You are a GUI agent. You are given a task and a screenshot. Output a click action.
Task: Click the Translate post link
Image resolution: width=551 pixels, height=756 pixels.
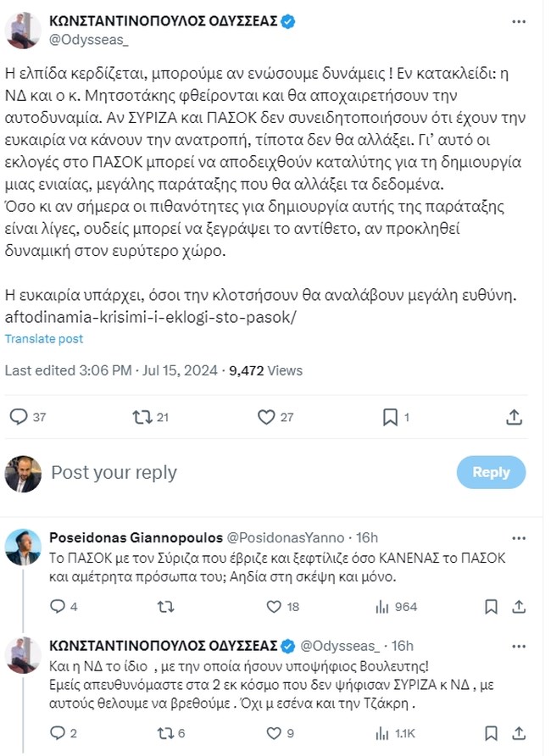click(x=43, y=337)
